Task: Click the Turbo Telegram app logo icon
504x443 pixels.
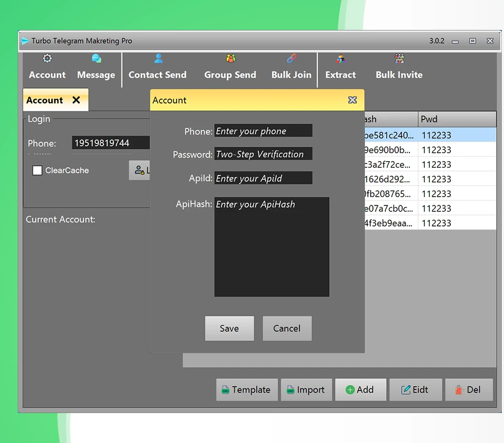Action: (x=25, y=41)
